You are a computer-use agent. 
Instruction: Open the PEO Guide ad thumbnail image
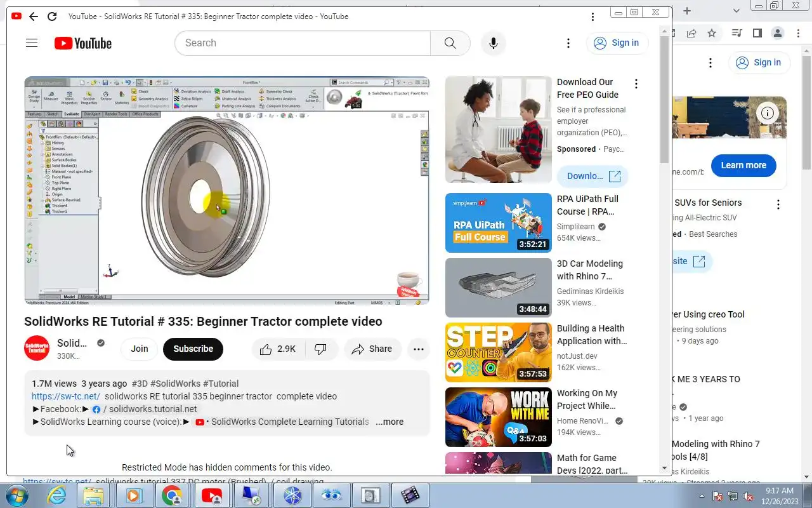coord(499,130)
